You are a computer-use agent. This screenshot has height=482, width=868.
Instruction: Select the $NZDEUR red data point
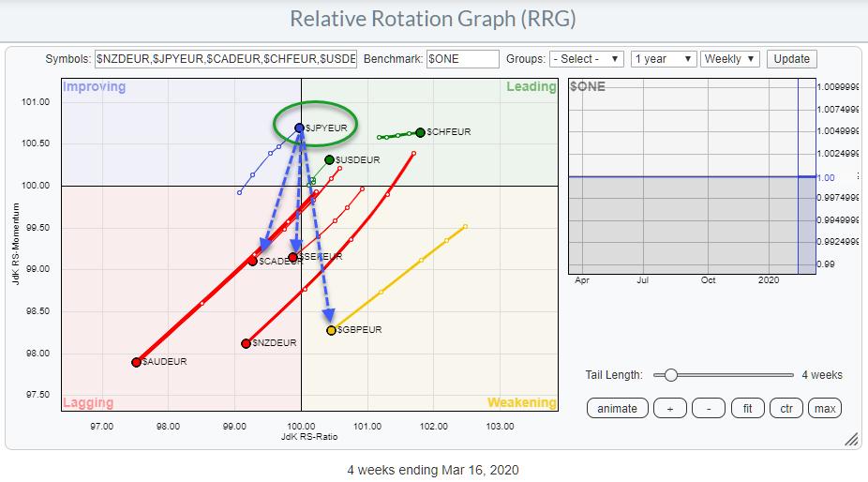[x=246, y=343]
